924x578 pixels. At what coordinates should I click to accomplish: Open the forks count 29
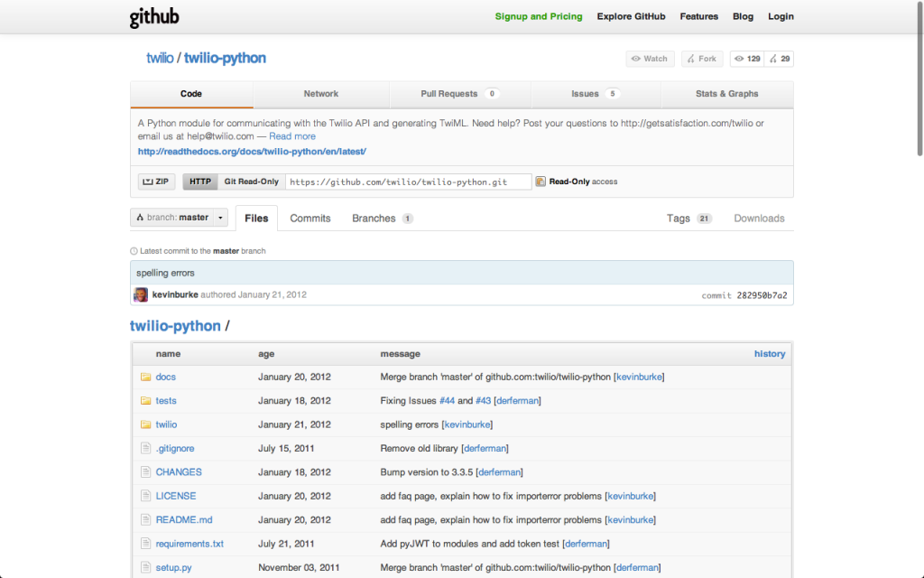click(x=779, y=59)
